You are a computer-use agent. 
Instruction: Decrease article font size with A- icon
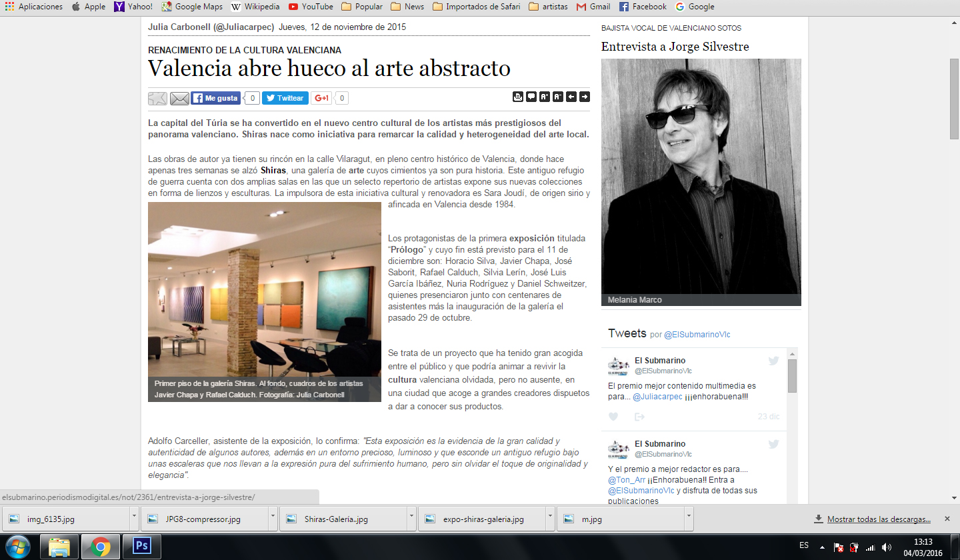(x=558, y=97)
